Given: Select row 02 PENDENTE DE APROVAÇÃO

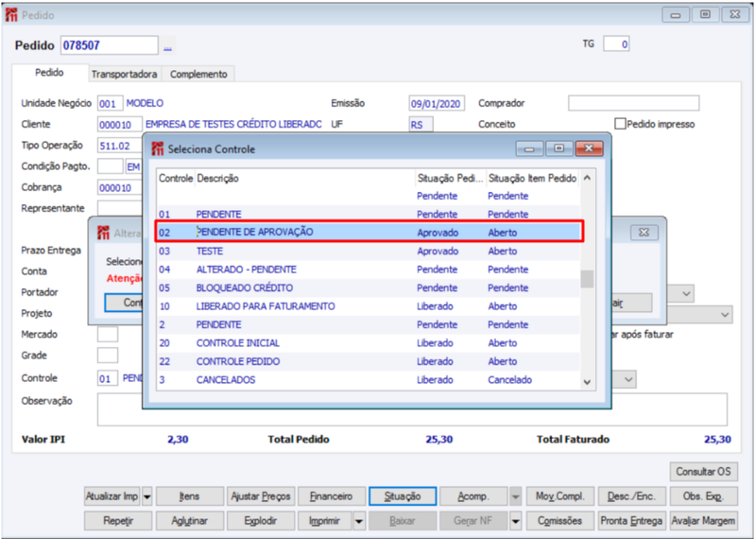Looking at the screenshot, I should 369,233.
